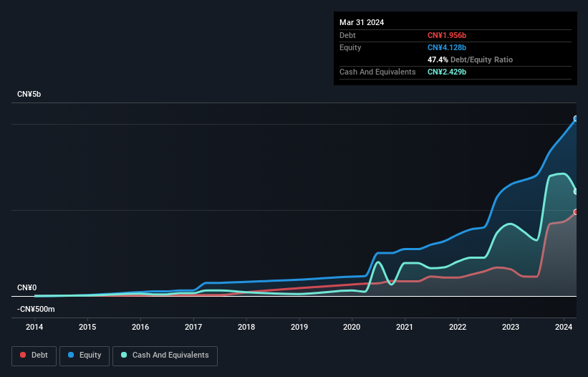Click the 2021 x-axis label
The height and width of the screenshot is (377, 588).
[405, 327]
